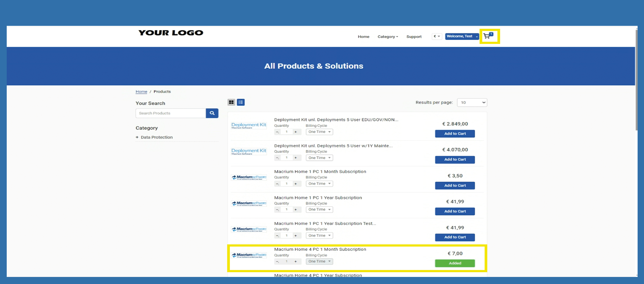644x284 pixels.
Task: Switch to list view layout
Action: (241, 102)
